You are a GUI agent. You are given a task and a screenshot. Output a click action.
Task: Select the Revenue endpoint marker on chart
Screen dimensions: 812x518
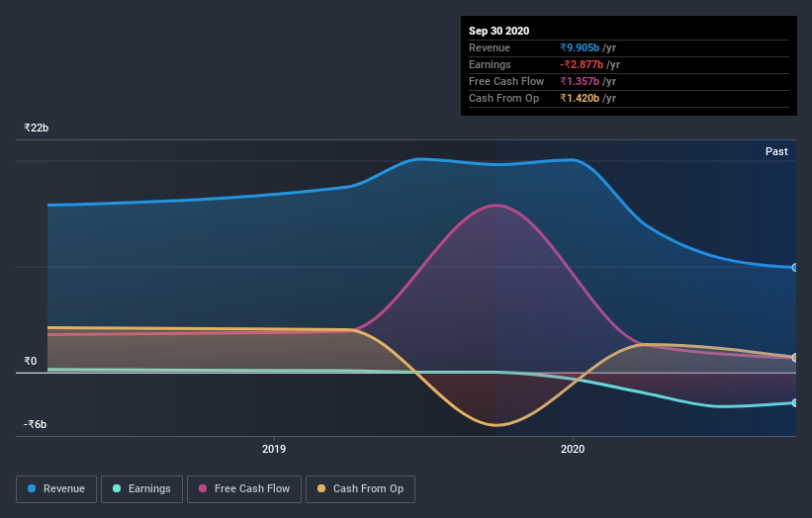[x=795, y=268]
